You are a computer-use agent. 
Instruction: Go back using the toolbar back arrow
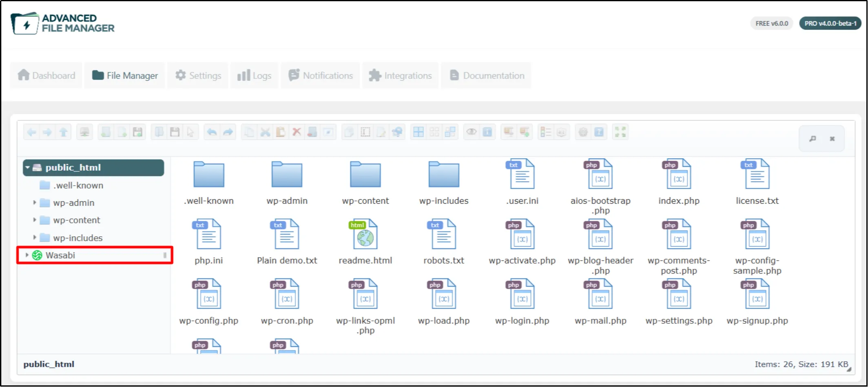click(x=31, y=132)
